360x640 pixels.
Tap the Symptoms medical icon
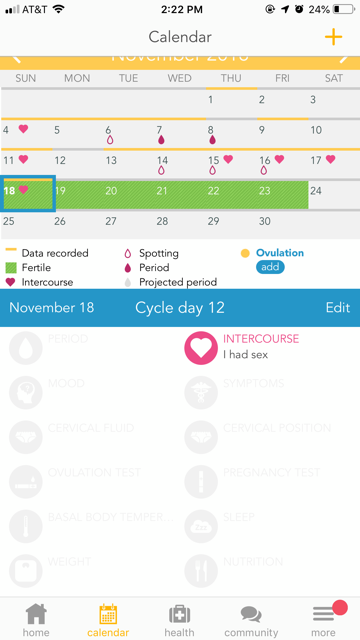201,393
